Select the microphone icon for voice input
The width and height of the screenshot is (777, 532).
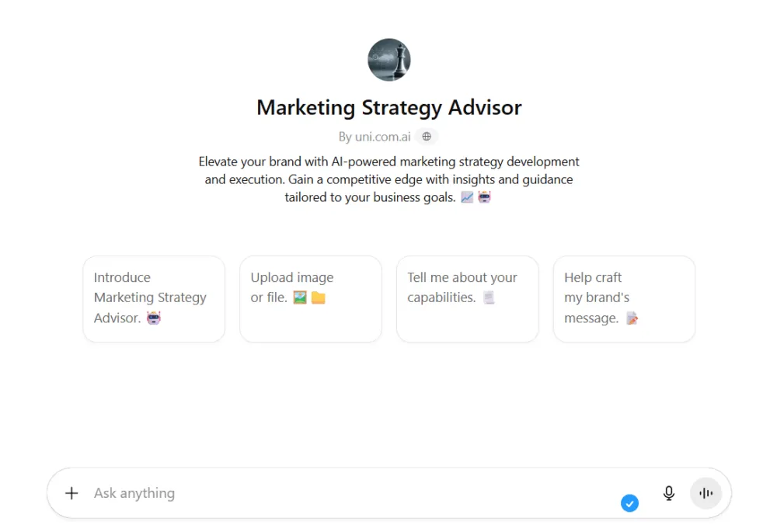(x=668, y=492)
